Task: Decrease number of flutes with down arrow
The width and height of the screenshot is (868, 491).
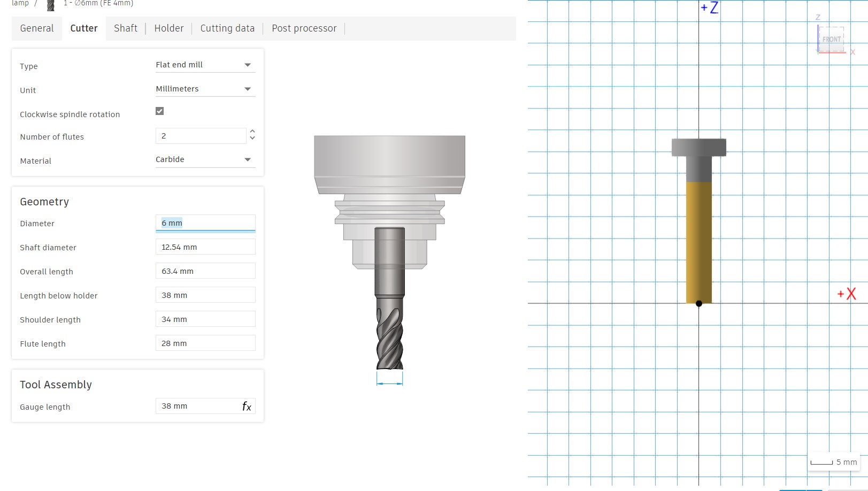Action: click(x=252, y=139)
